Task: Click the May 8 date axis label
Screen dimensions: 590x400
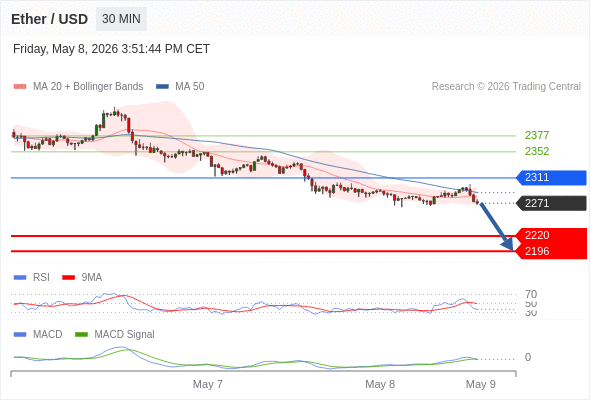Action: click(x=380, y=384)
